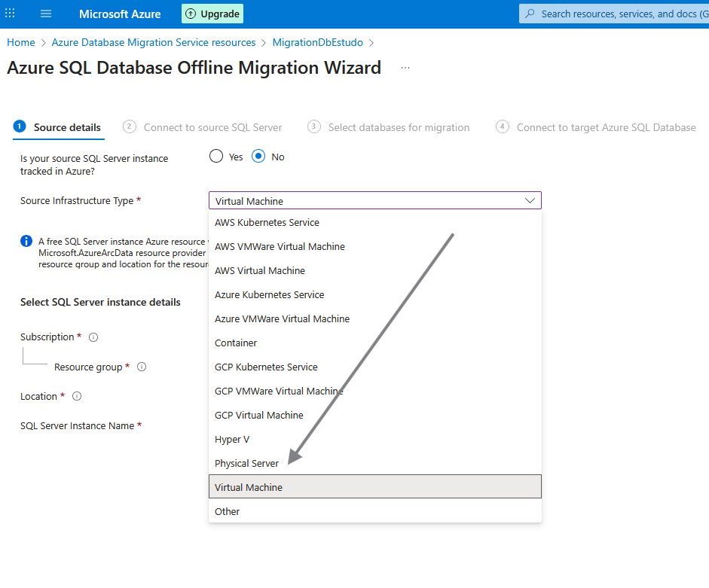Open the ellipsis menu beside wizard title
Viewport: 709px width, 588px height.
click(x=405, y=68)
